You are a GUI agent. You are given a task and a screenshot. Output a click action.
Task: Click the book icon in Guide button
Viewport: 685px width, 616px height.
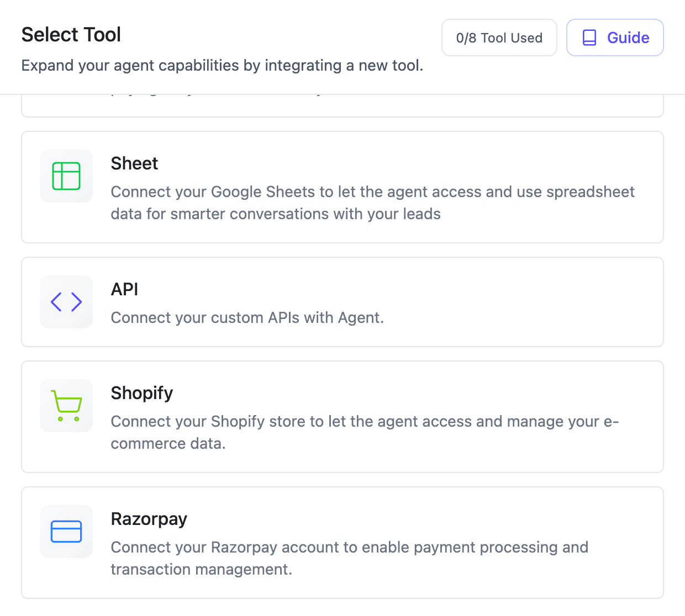click(589, 38)
